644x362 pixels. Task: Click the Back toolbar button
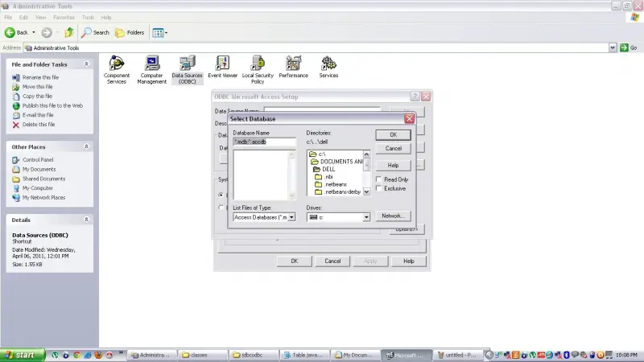coord(16,32)
